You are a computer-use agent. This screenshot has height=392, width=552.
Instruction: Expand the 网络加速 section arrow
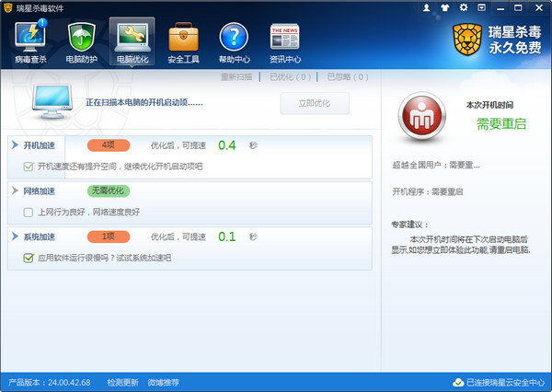coord(15,190)
